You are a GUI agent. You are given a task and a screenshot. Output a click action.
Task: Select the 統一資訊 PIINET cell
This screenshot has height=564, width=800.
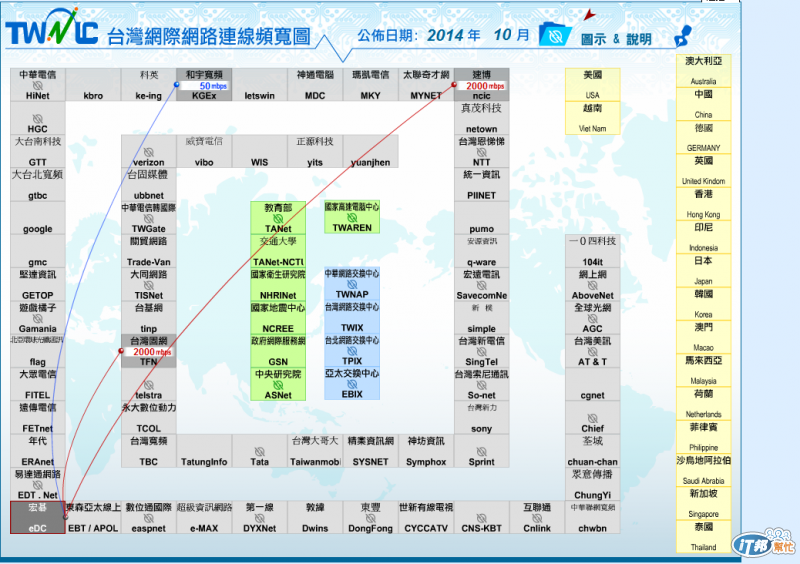coord(482,184)
